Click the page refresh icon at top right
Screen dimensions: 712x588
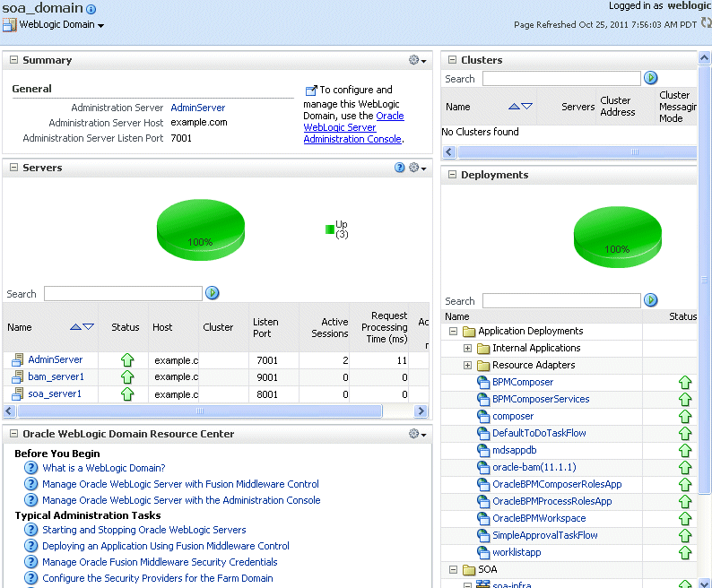pos(706,22)
